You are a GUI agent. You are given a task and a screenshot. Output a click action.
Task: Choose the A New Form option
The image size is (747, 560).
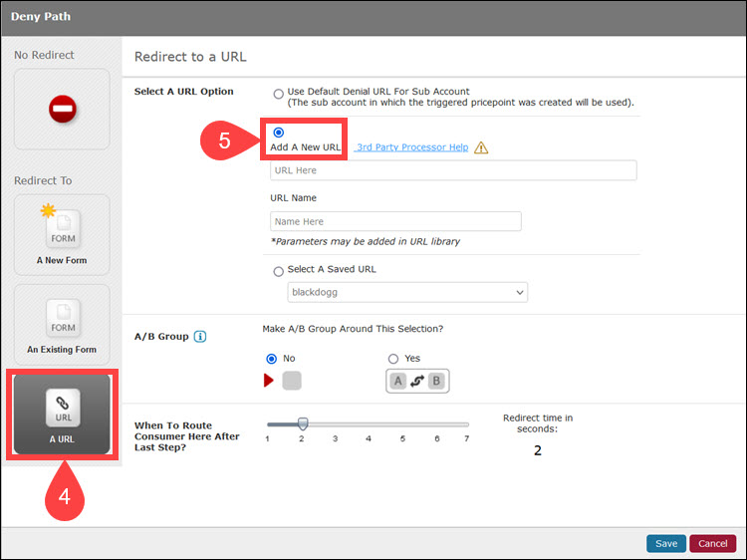point(62,235)
